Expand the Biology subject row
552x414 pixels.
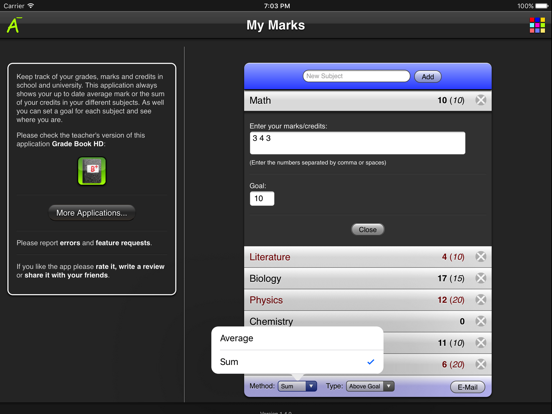(x=368, y=278)
